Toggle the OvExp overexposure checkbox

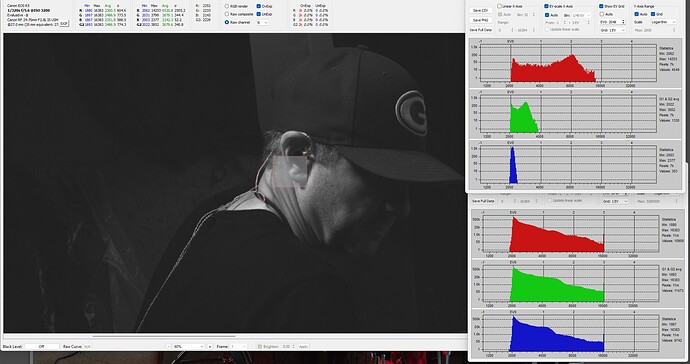click(x=259, y=7)
